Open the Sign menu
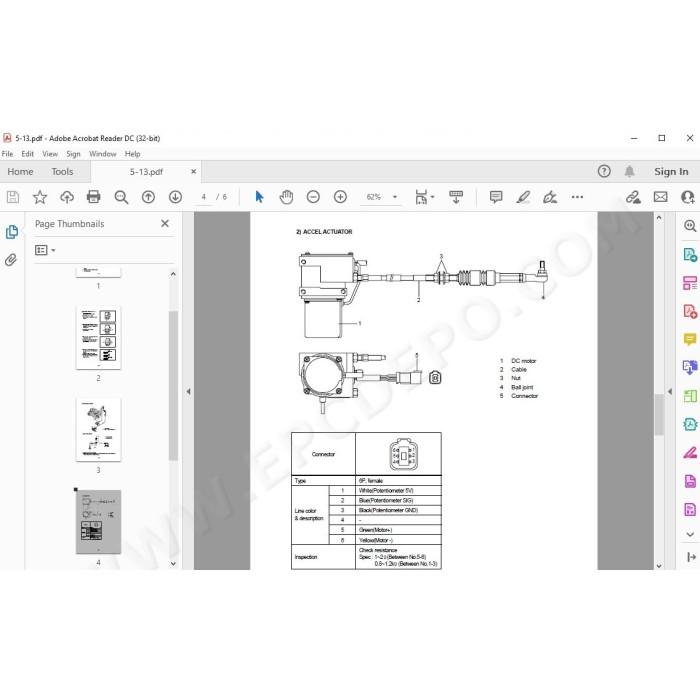700x700 pixels. coord(73,154)
